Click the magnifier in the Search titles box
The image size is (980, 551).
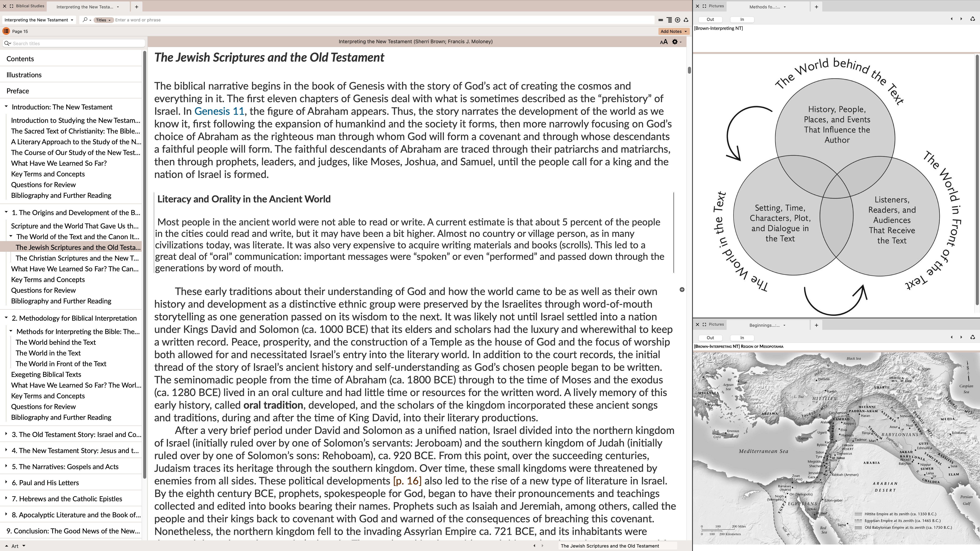[x=7, y=43]
